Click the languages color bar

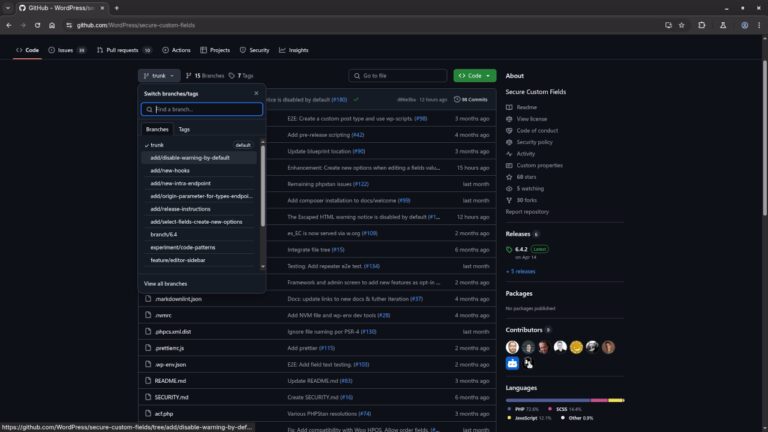pos(565,401)
